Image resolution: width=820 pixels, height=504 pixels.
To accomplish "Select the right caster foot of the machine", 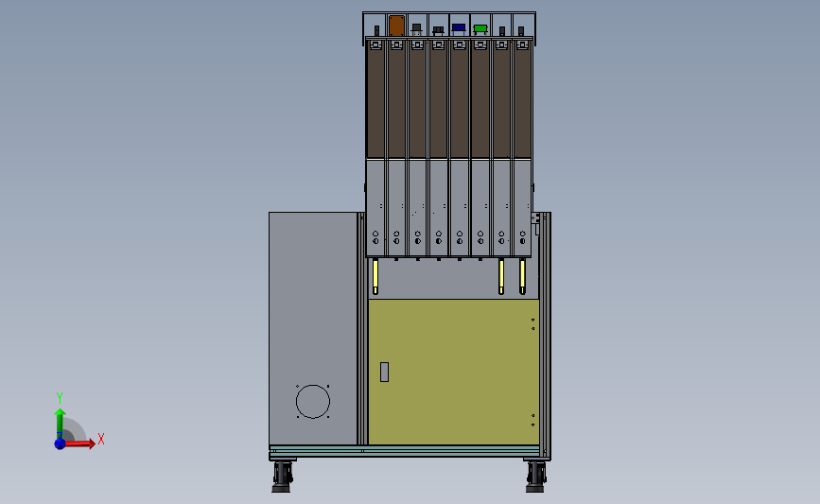I will pos(536,477).
